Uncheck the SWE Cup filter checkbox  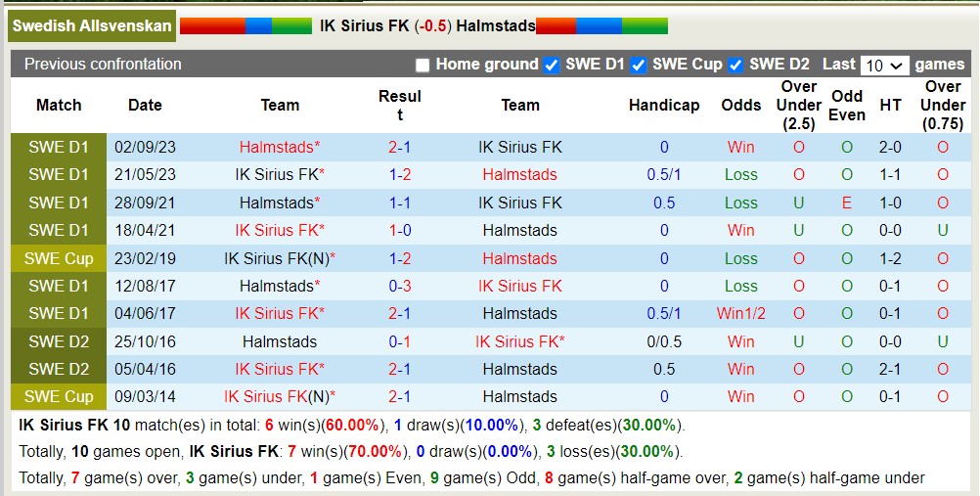point(639,65)
